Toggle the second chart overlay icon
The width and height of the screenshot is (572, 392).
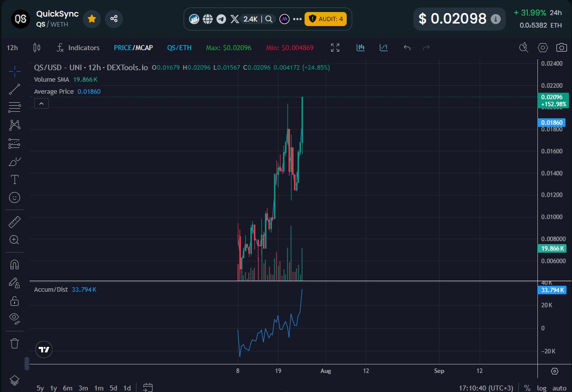coord(383,48)
